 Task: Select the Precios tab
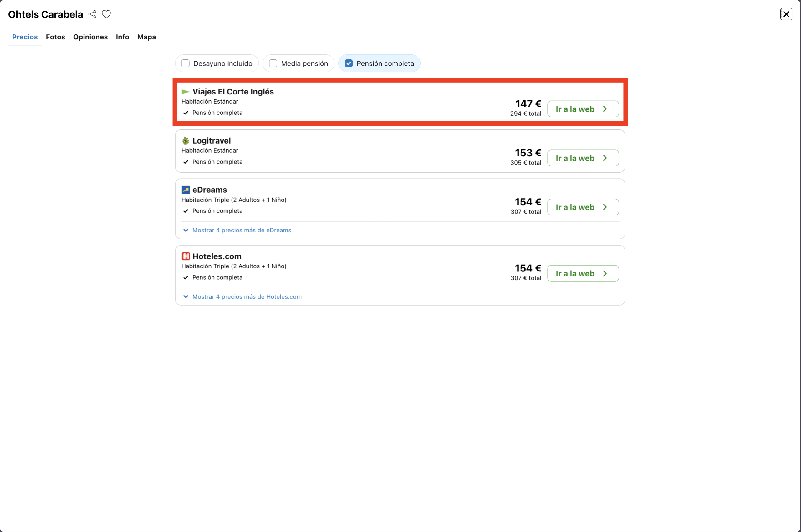point(25,37)
